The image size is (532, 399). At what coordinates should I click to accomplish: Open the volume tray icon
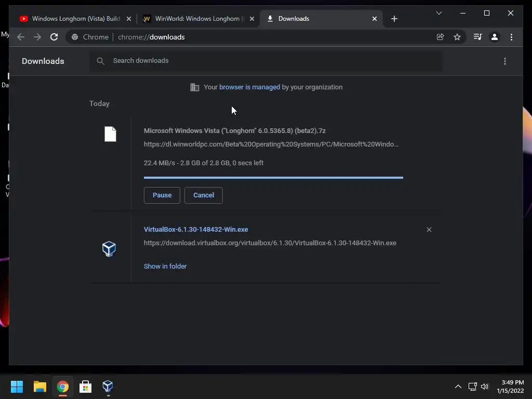coord(485,387)
